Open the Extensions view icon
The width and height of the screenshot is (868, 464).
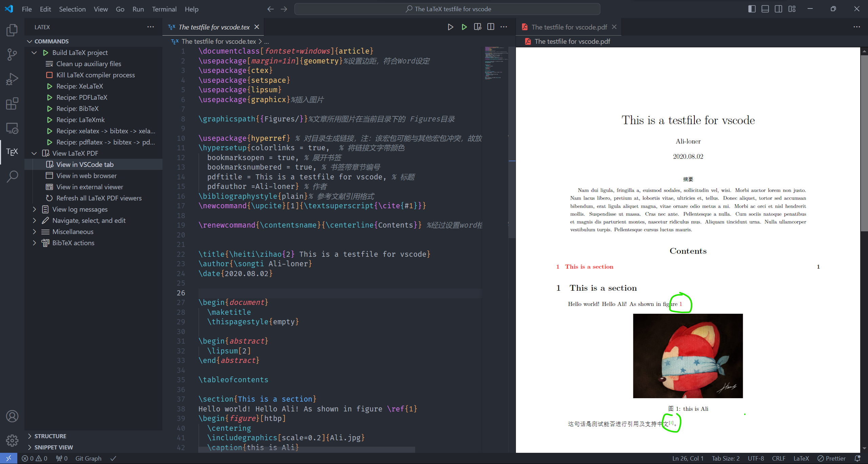(x=12, y=104)
